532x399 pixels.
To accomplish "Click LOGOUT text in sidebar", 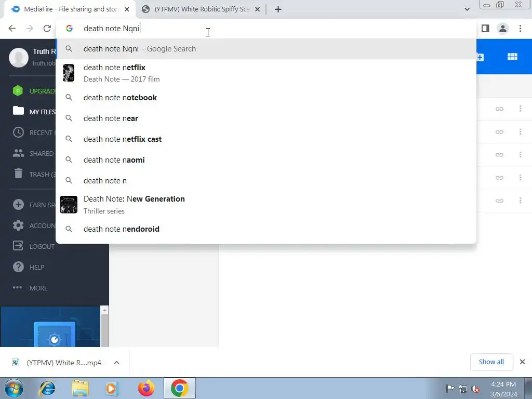I will (x=42, y=247).
